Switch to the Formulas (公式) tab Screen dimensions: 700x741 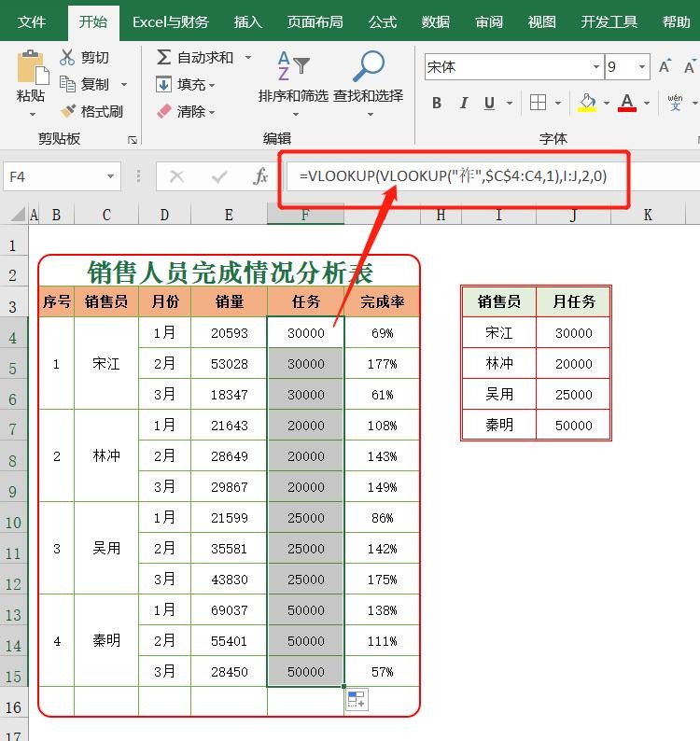tap(383, 21)
